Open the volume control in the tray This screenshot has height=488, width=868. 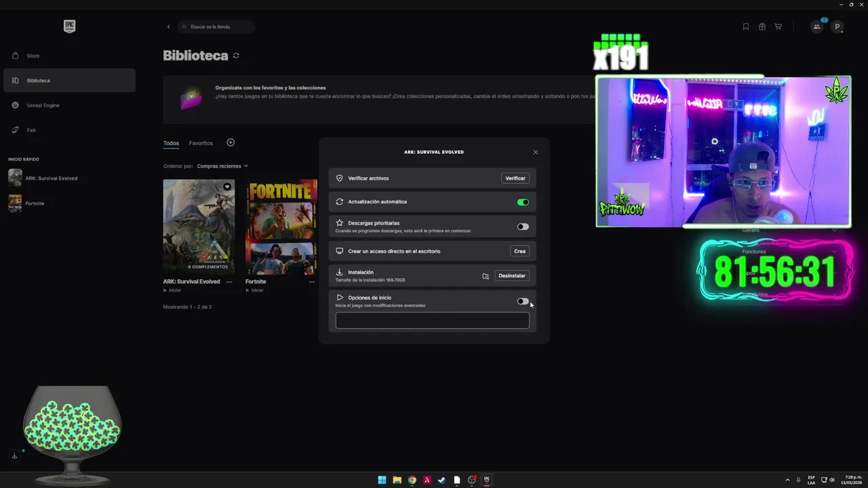tap(832, 480)
